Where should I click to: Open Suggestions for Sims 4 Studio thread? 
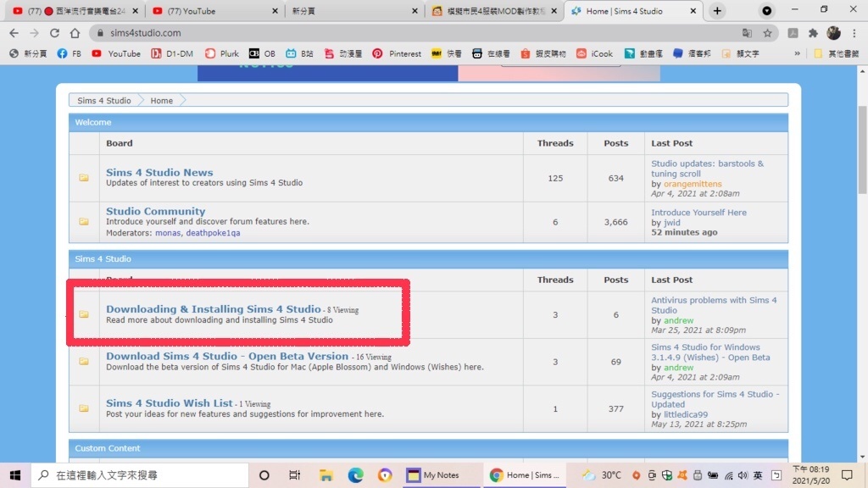[x=715, y=399]
